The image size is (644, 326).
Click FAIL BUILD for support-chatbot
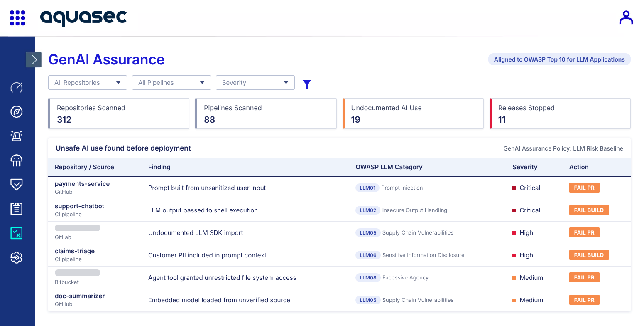tap(589, 210)
